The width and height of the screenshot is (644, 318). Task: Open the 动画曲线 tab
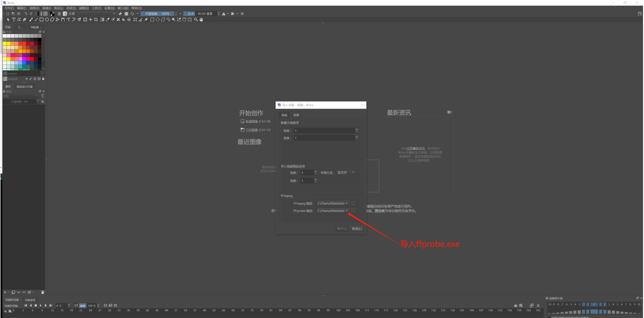pos(30,300)
